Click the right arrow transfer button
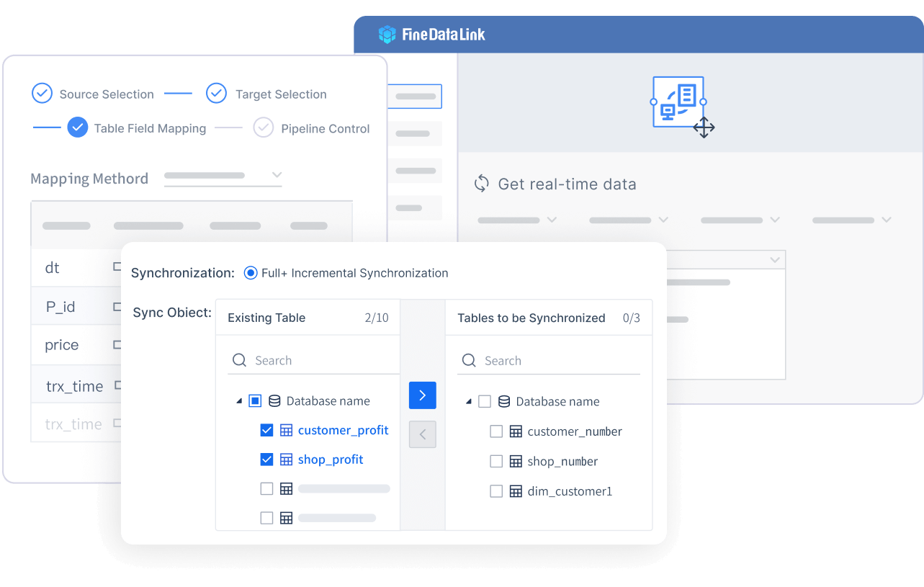 tap(422, 395)
